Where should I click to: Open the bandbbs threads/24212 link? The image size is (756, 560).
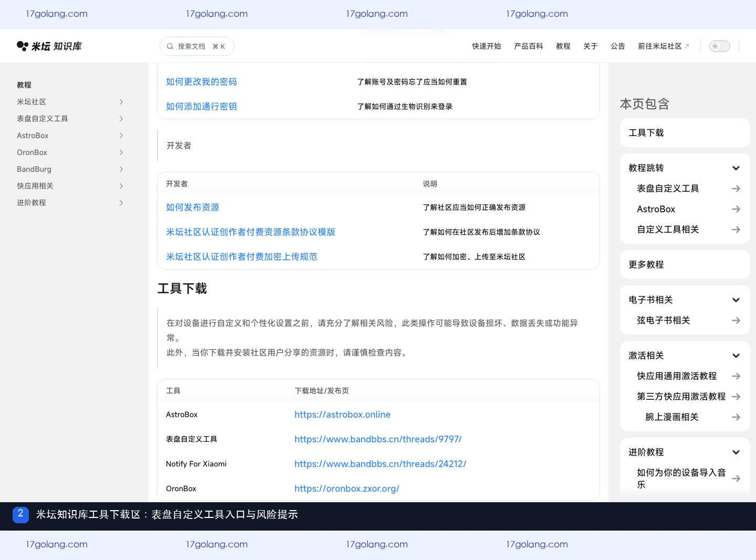point(381,464)
